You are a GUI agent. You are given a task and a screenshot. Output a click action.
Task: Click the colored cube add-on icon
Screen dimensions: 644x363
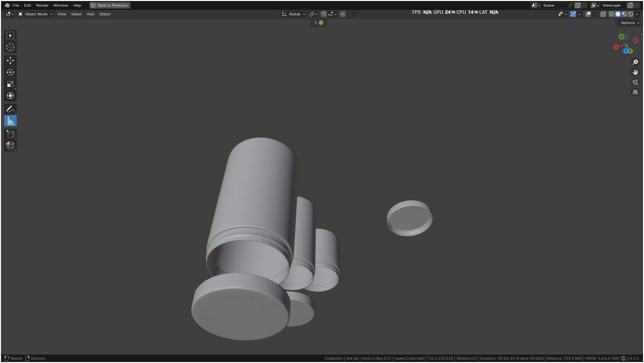[321, 23]
